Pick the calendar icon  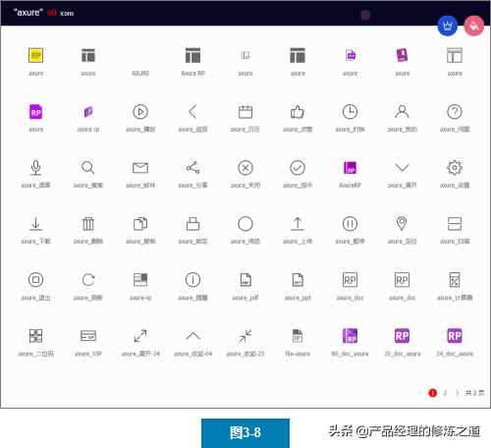click(x=245, y=112)
